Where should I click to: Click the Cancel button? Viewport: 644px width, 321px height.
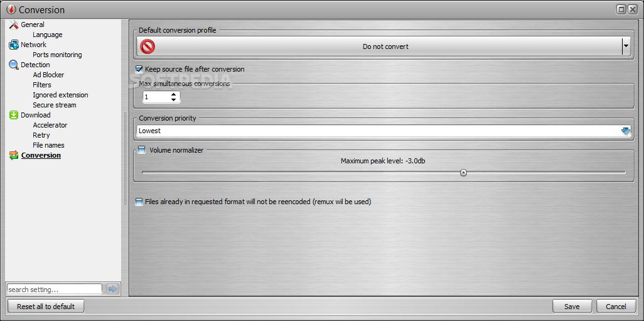(x=616, y=306)
